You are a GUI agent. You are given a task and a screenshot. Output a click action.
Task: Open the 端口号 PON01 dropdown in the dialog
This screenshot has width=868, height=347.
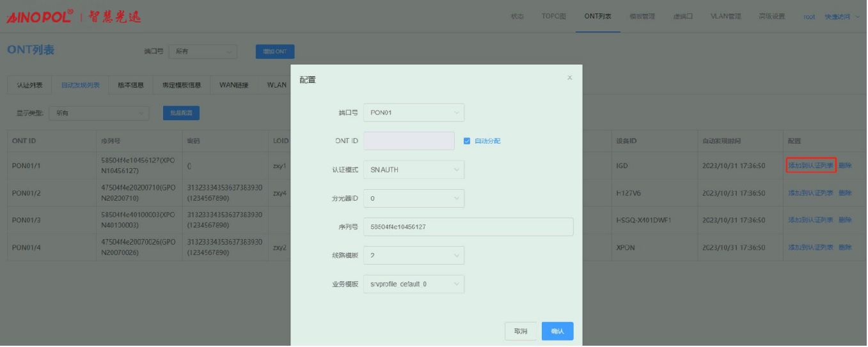[x=413, y=113]
